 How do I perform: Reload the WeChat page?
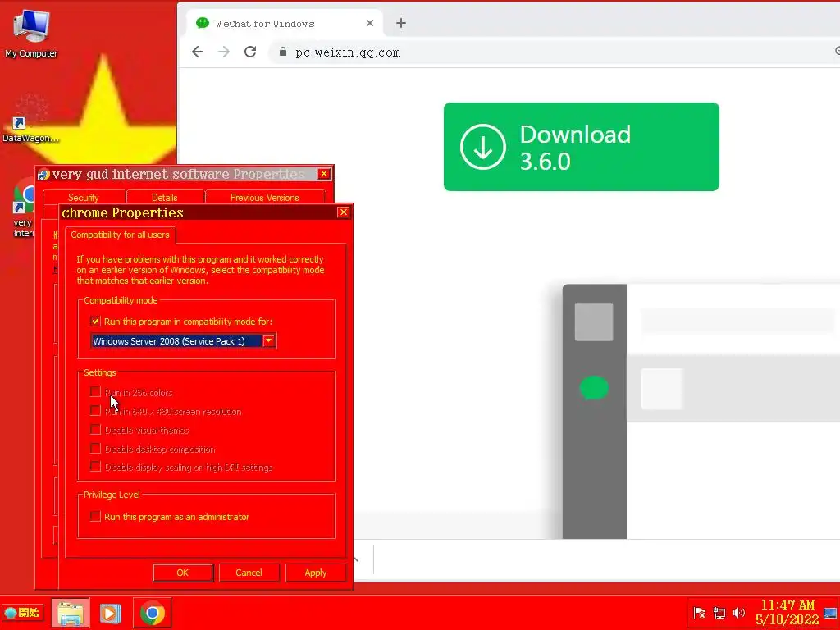click(x=250, y=52)
